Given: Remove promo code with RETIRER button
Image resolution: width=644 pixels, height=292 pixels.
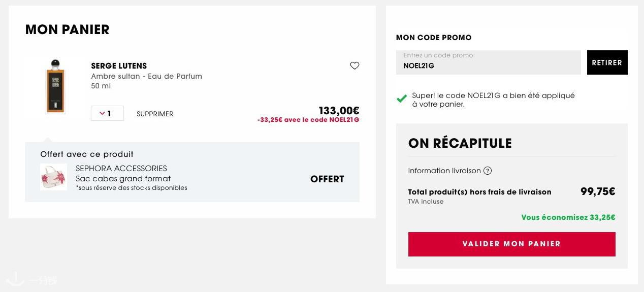Looking at the screenshot, I should (607, 62).
